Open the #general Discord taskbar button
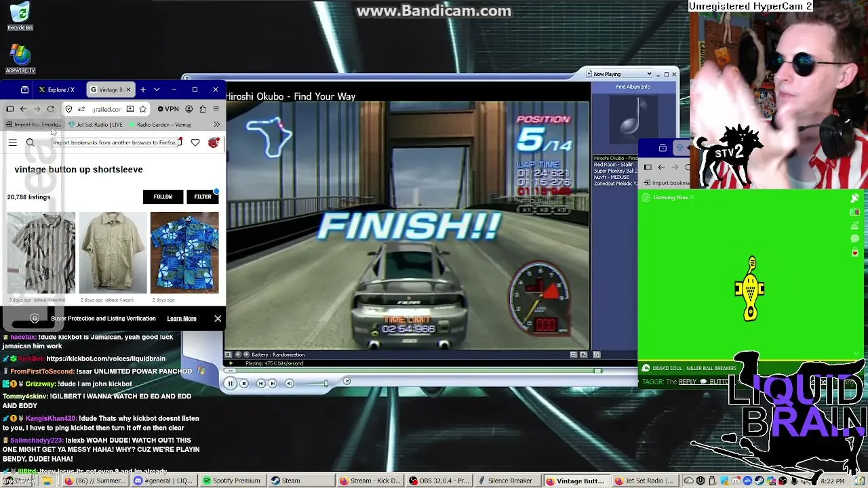The width and height of the screenshot is (868, 488). pyautogui.click(x=163, y=481)
